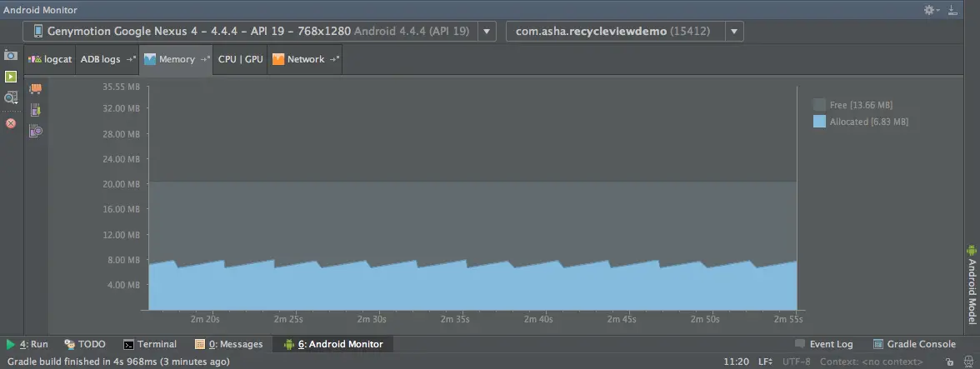Click the 2m 40s time axis label

(538, 319)
